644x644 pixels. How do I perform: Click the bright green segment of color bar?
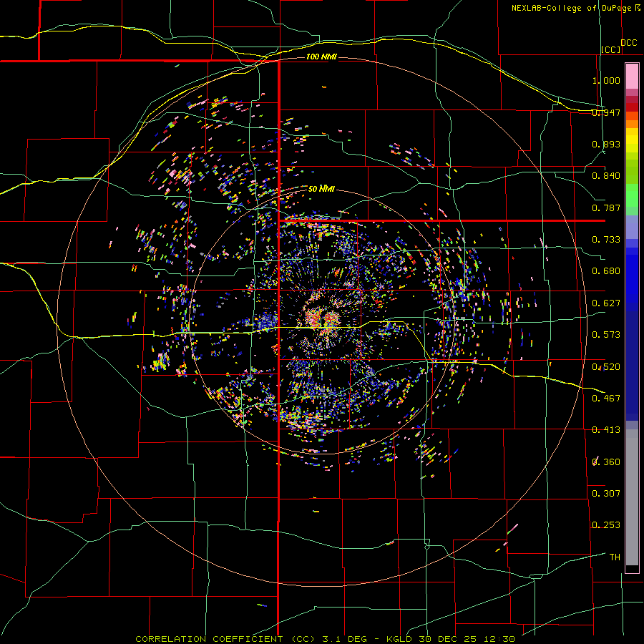coord(632,195)
